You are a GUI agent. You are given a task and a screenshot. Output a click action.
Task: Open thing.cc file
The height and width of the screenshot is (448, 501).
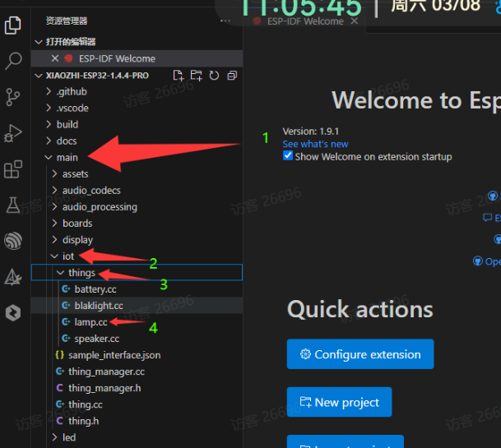(x=137, y=404)
